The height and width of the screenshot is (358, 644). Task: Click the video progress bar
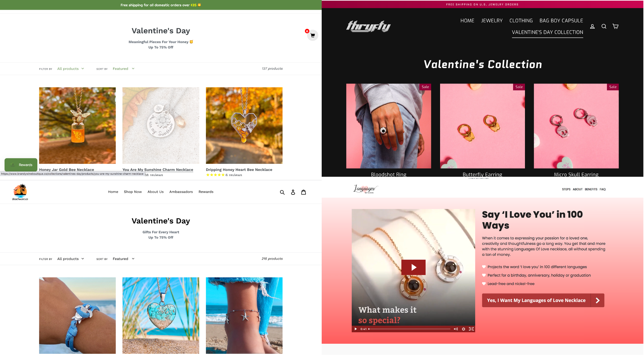coord(409,329)
